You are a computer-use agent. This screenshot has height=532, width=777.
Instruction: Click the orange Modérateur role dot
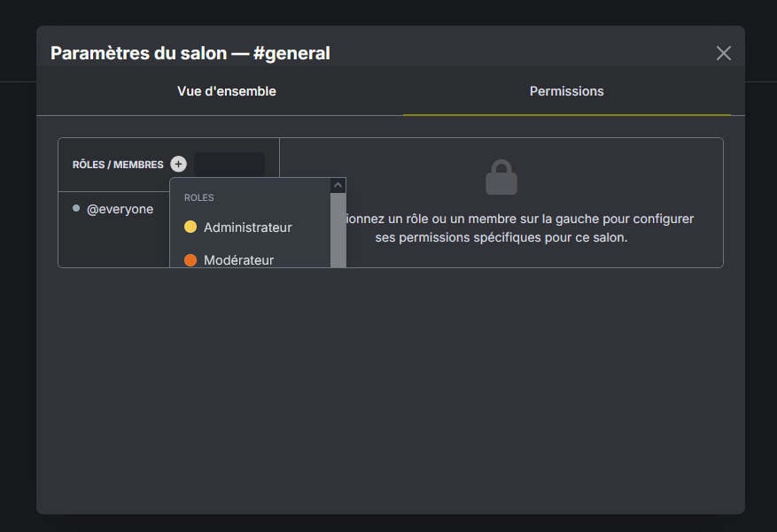(190, 260)
